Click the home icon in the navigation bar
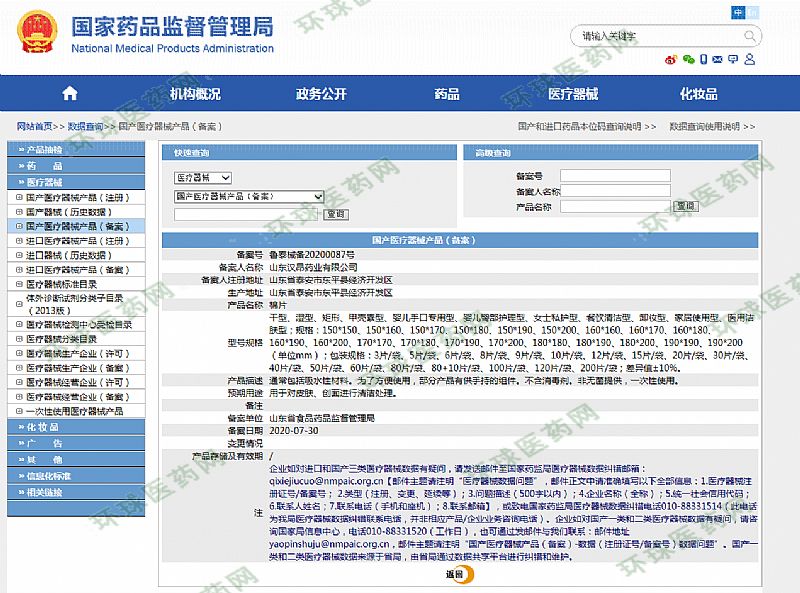The image size is (800, 593). [x=69, y=94]
